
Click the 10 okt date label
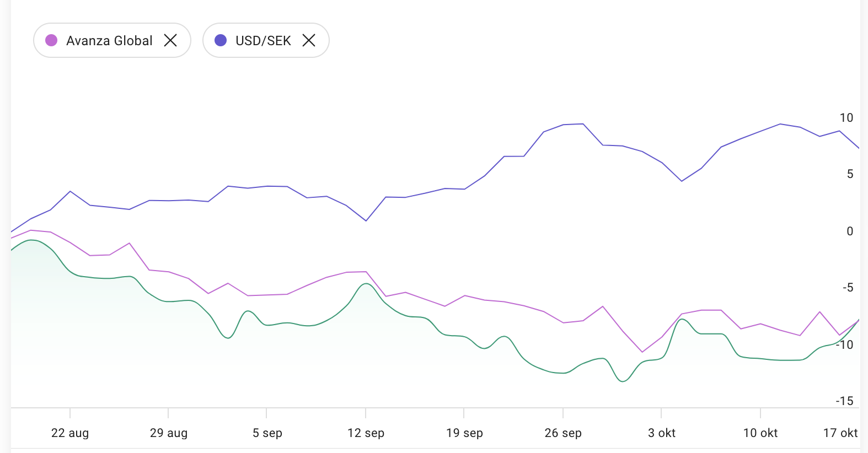pyautogui.click(x=760, y=433)
